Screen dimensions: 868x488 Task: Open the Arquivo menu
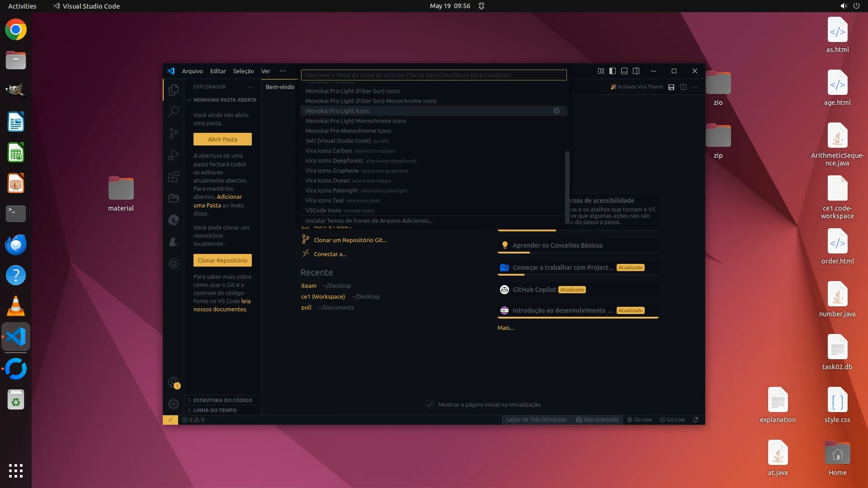click(x=192, y=71)
